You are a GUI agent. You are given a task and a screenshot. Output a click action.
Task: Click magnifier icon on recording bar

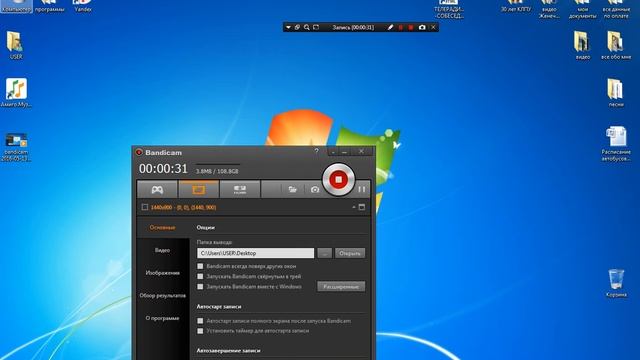[307, 27]
